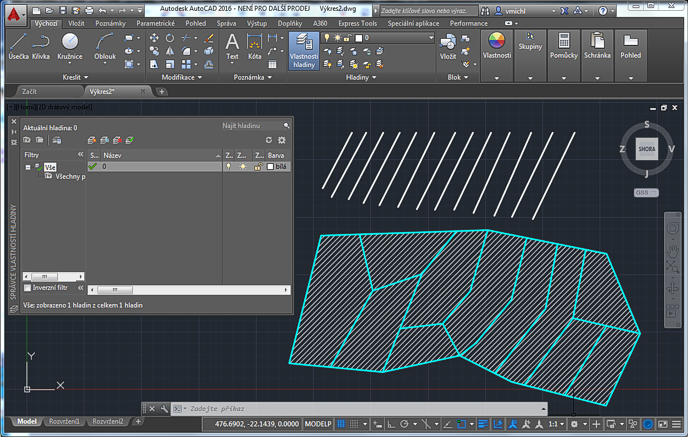This screenshot has width=688, height=437.
Task: Switch to the Poznámky ribbon tab
Action: pos(110,23)
